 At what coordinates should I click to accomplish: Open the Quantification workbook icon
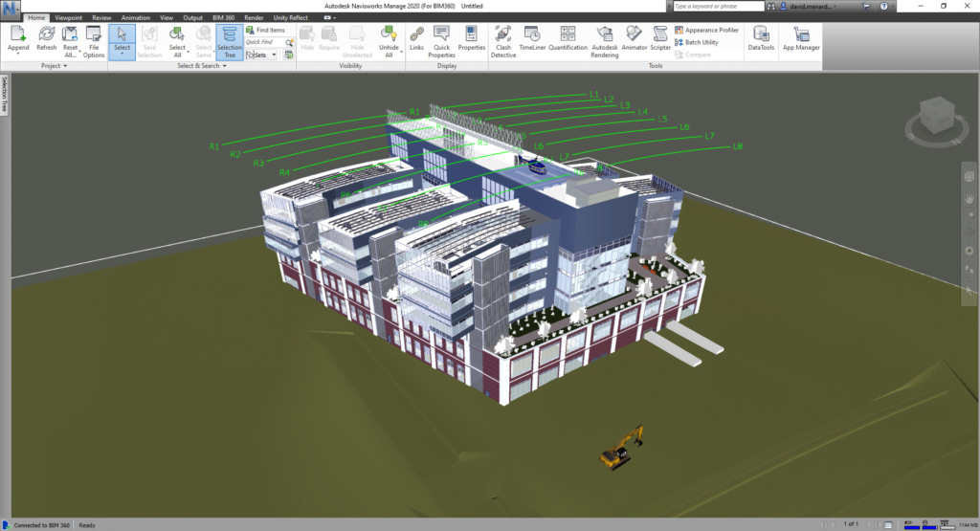(x=568, y=38)
